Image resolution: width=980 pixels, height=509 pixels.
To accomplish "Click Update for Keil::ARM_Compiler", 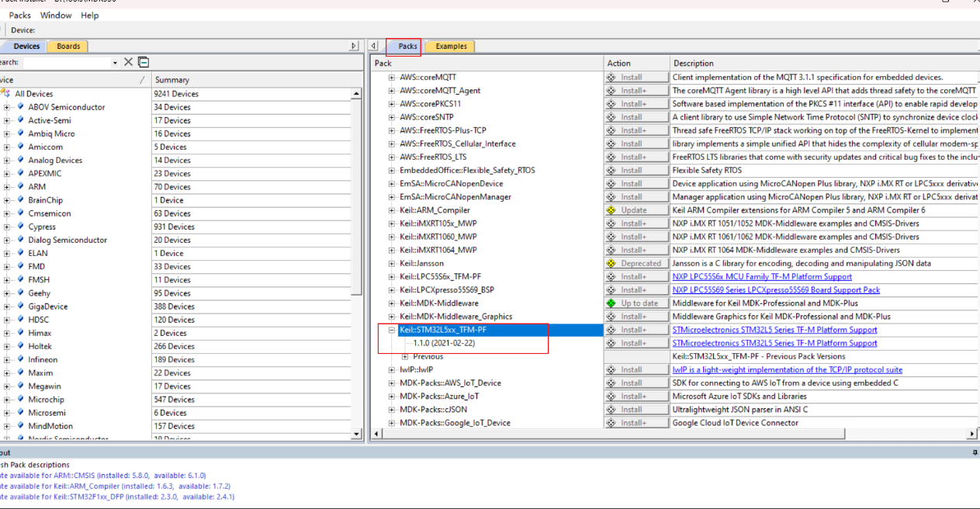I will [x=636, y=210].
